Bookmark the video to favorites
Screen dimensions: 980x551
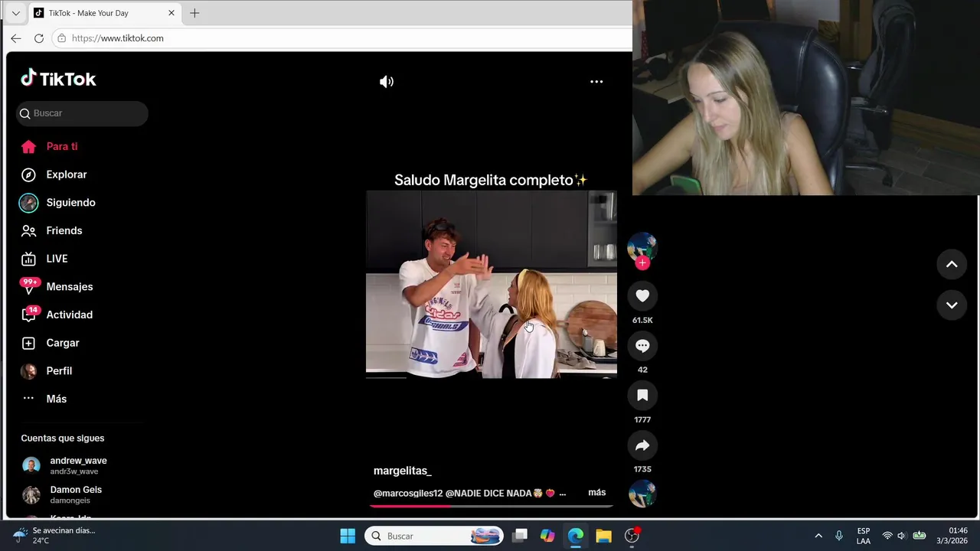[x=642, y=396]
